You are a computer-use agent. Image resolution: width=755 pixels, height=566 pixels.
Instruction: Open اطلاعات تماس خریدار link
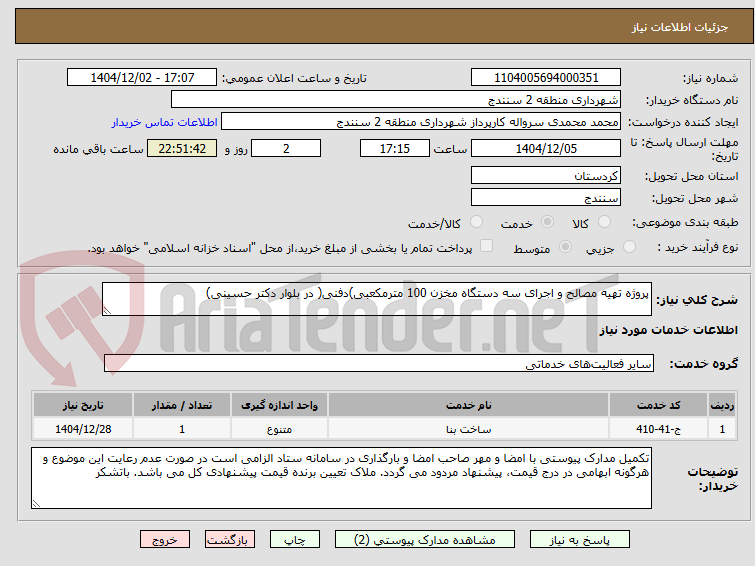[165, 122]
